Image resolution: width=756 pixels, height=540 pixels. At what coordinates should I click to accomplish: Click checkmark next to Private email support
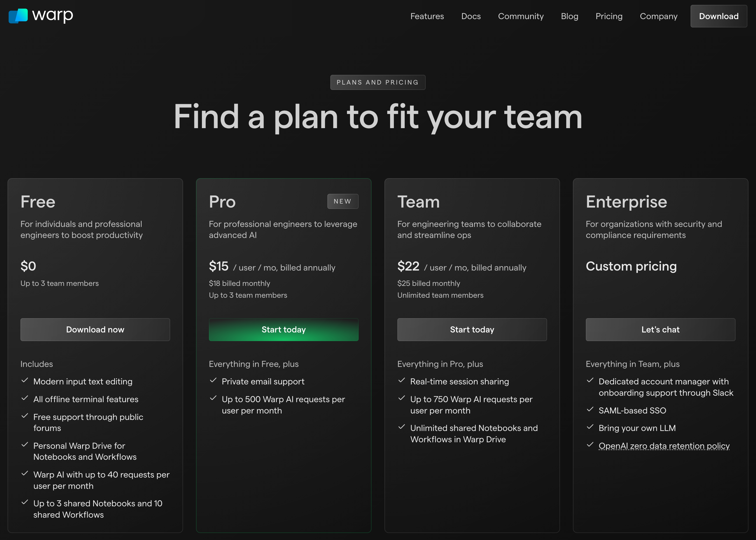point(213,380)
